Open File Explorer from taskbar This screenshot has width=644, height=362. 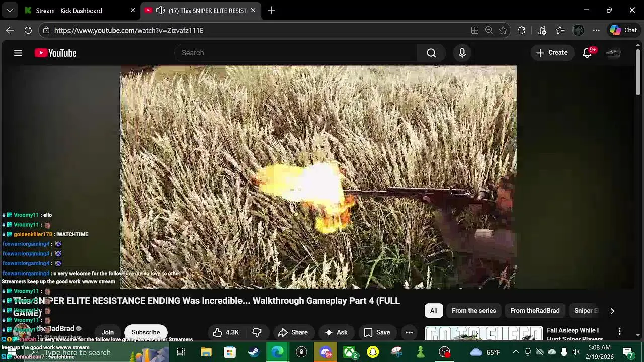(x=206, y=352)
